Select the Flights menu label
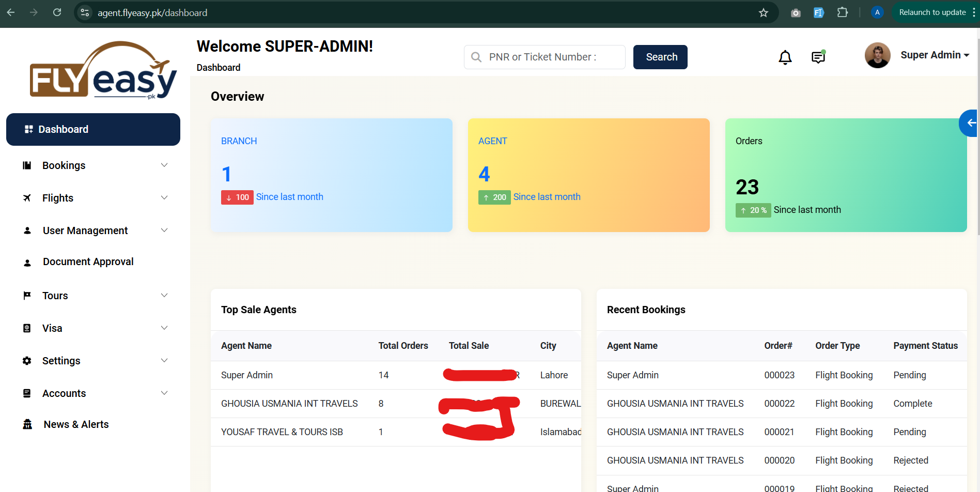Viewport: 980px width, 492px height. 58,198
